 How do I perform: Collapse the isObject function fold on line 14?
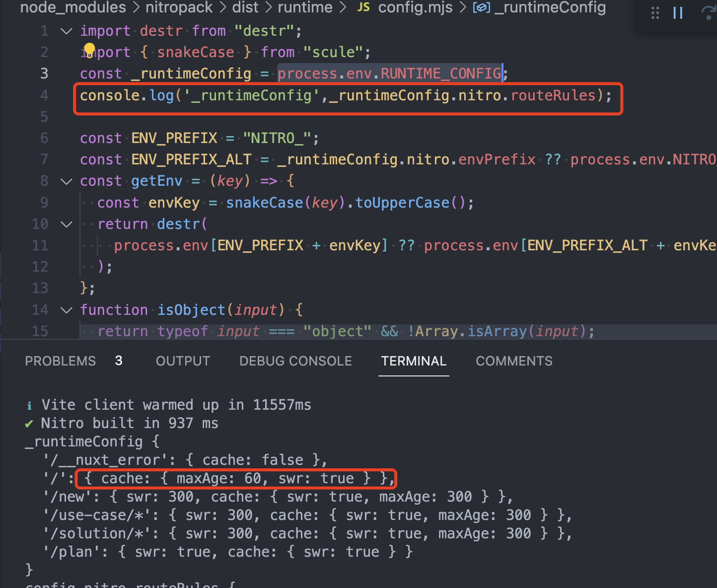(66, 310)
